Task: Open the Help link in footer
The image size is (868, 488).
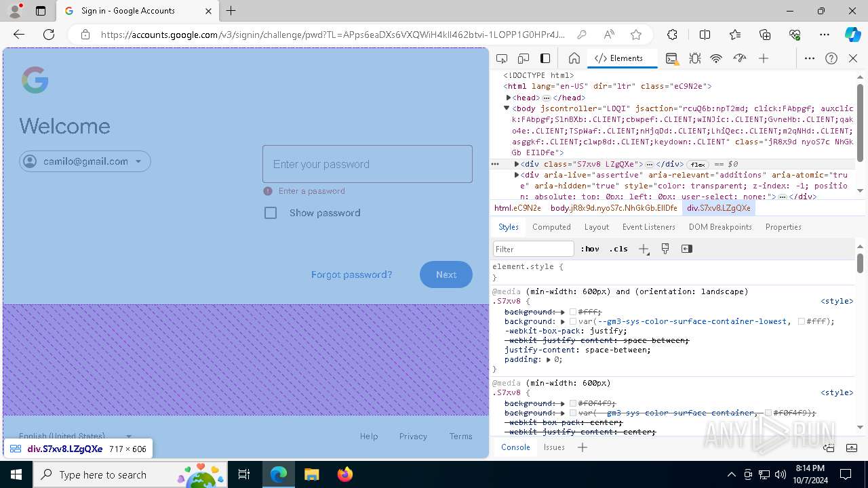Action: (x=369, y=436)
